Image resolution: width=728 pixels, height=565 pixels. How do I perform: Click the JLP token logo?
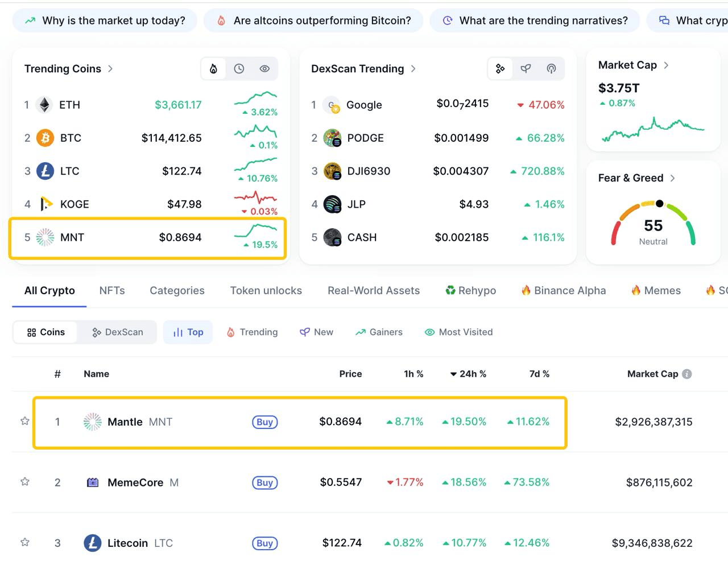point(332,204)
